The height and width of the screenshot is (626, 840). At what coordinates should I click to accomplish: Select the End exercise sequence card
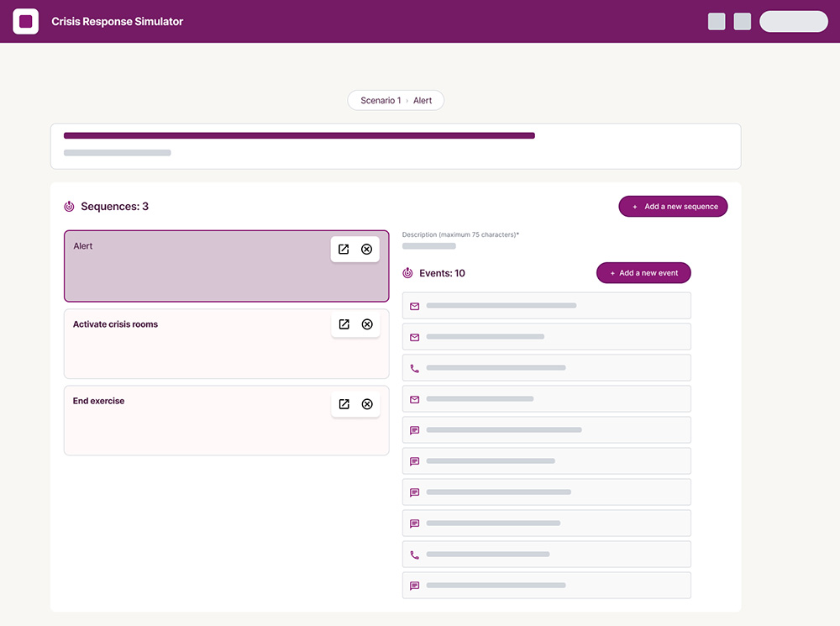point(193,429)
